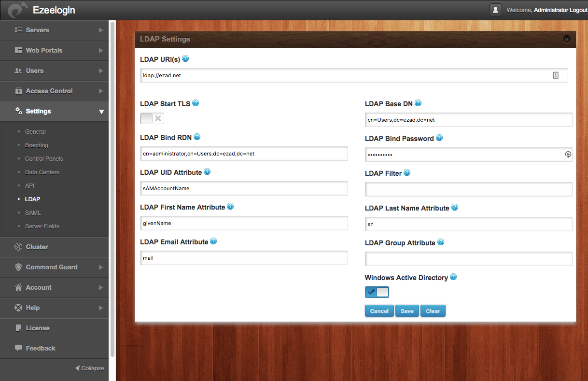
Task: Click the Logout link
Action: 579,10
